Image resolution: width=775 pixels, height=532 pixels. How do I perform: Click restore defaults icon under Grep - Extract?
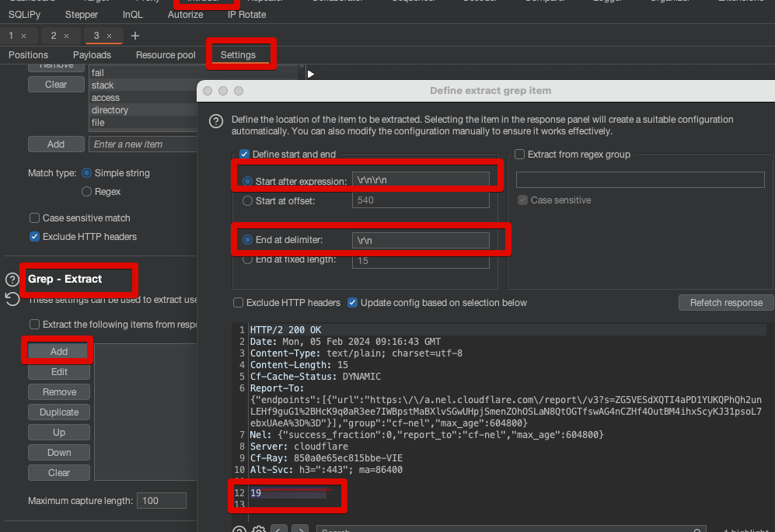pos(12,299)
